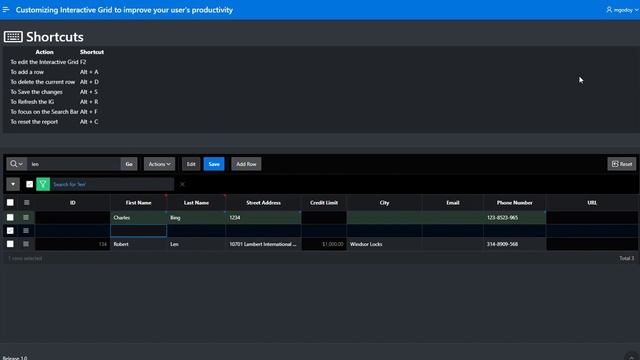Click the Phone Number column header
640x360 pixels.
(514, 202)
